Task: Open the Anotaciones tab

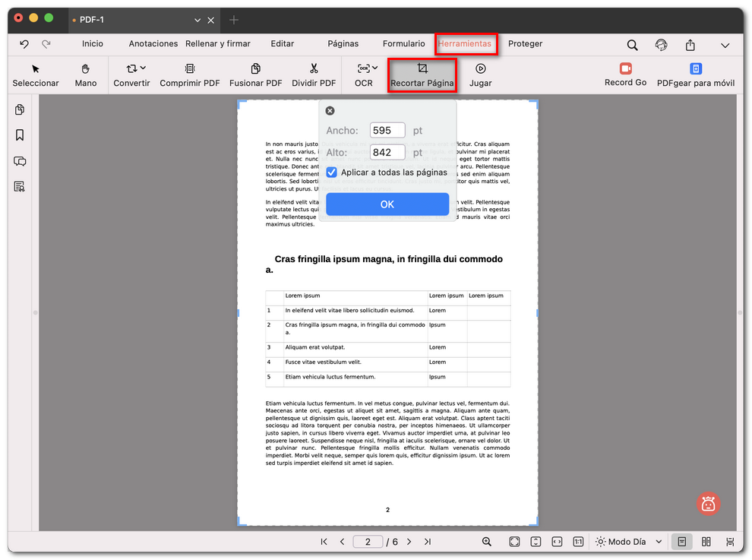Action: pos(153,44)
